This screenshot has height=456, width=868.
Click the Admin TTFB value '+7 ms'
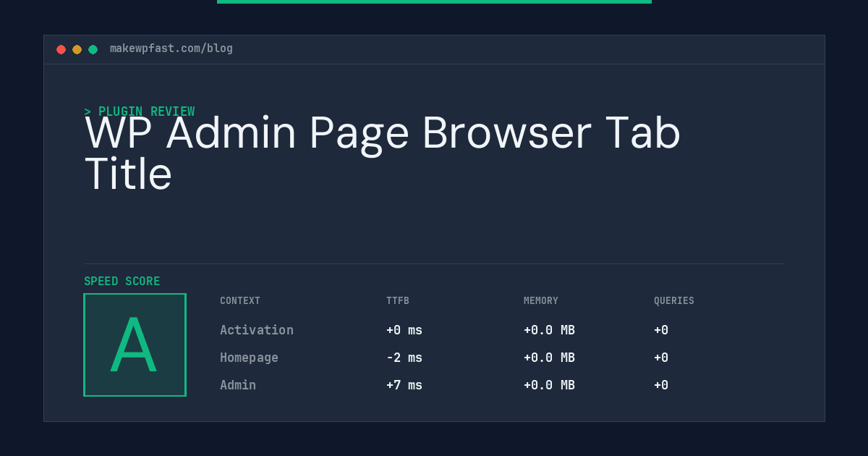point(404,385)
